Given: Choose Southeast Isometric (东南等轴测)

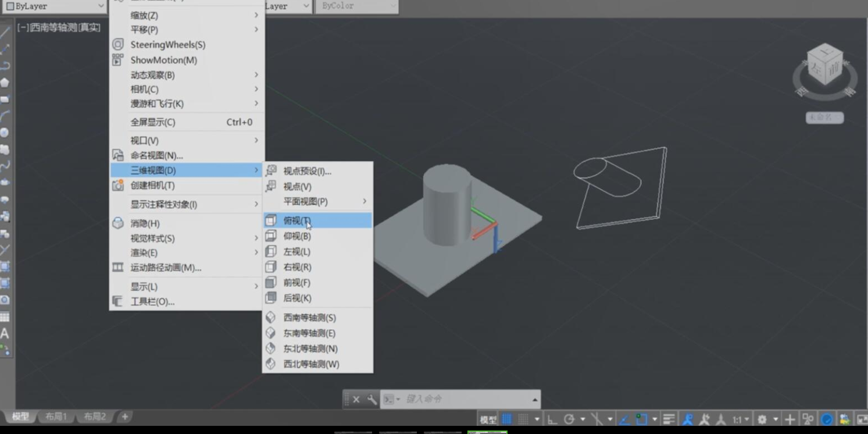Looking at the screenshot, I should pyautogui.click(x=317, y=333).
